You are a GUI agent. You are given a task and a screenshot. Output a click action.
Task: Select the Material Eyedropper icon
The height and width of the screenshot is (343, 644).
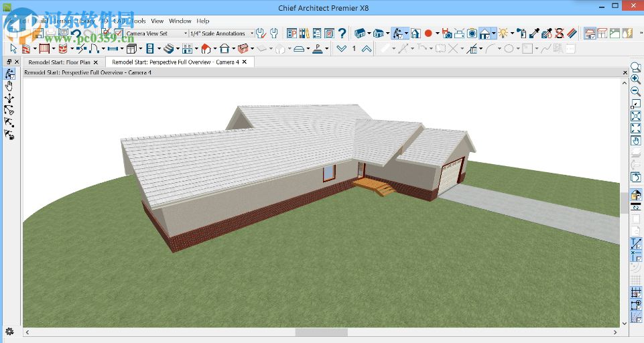click(x=534, y=33)
